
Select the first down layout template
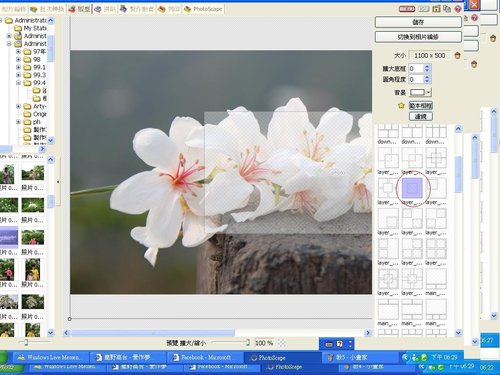pyautogui.click(x=388, y=131)
